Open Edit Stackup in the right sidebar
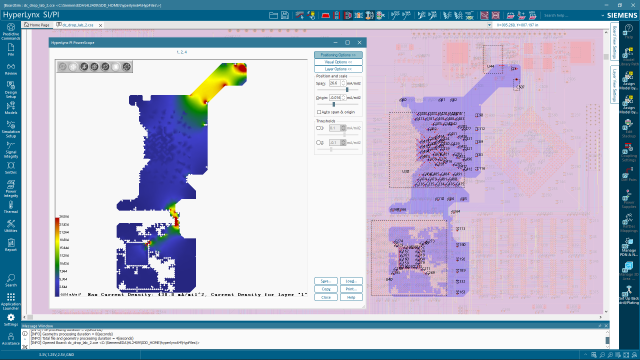 coord(629,129)
